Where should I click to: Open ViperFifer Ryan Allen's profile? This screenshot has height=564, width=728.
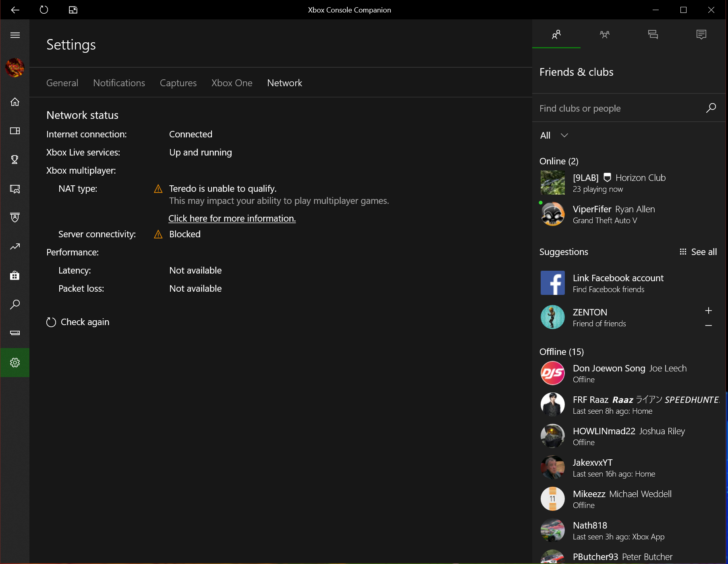[x=629, y=214]
